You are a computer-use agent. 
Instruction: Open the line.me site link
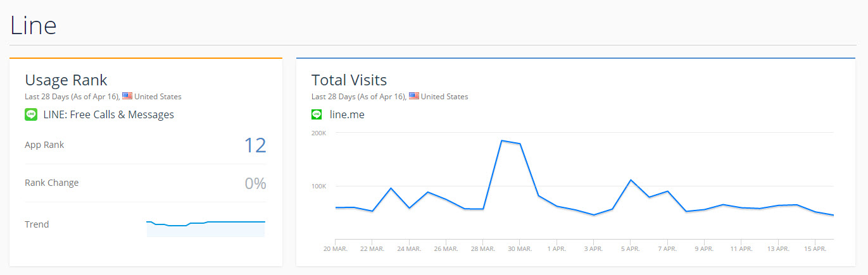[x=347, y=114]
